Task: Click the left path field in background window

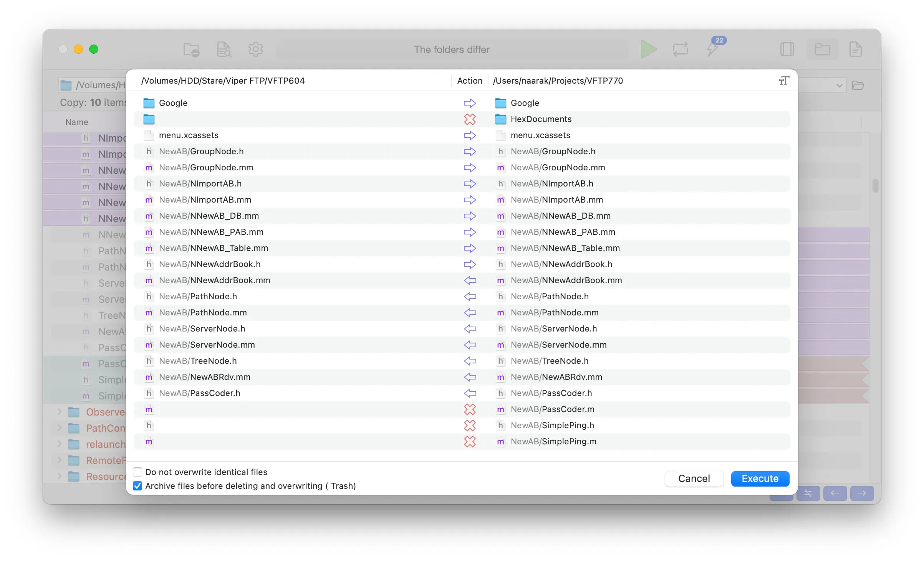Action: coord(93,85)
